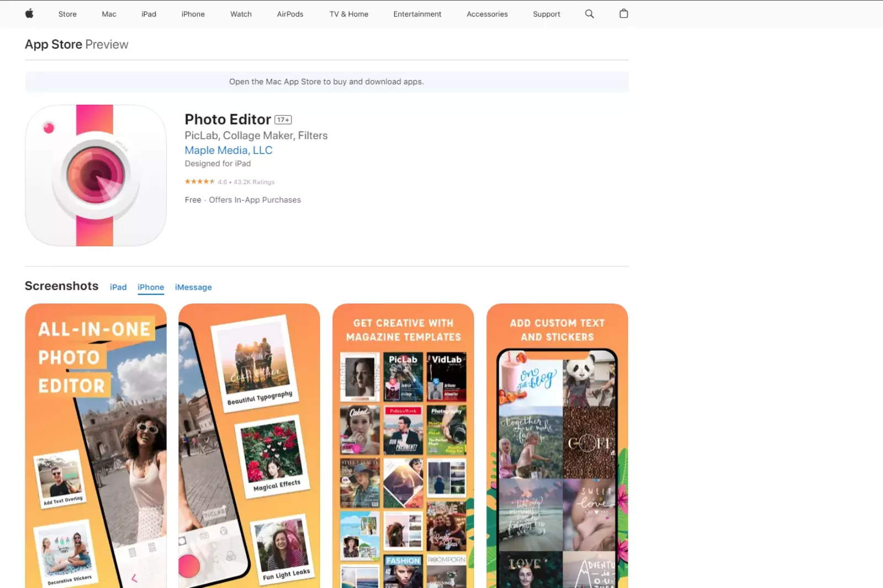Viewport: 883px width, 588px height.
Task: Click the Screenshots section heading
Action: coord(62,286)
